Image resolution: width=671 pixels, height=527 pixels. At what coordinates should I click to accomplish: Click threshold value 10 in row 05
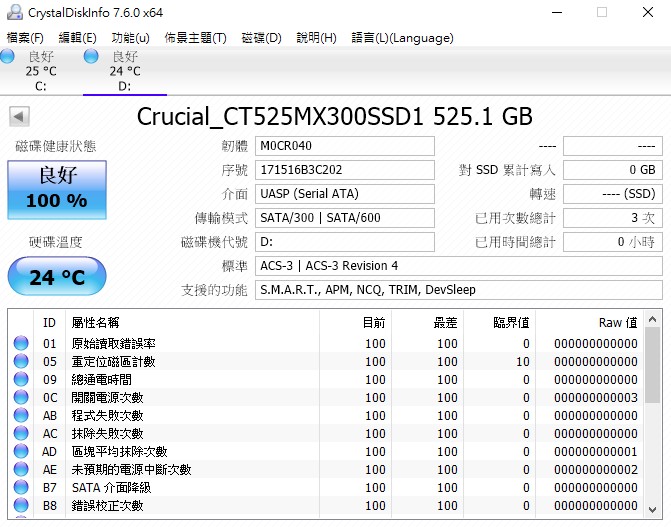pos(523,362)
